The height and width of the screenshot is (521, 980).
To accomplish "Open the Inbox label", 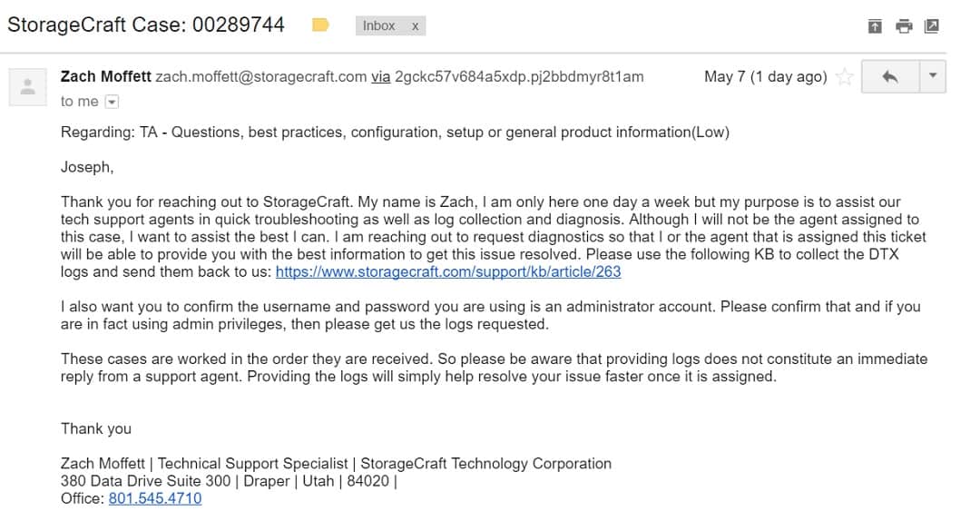I will pos(378,25).
